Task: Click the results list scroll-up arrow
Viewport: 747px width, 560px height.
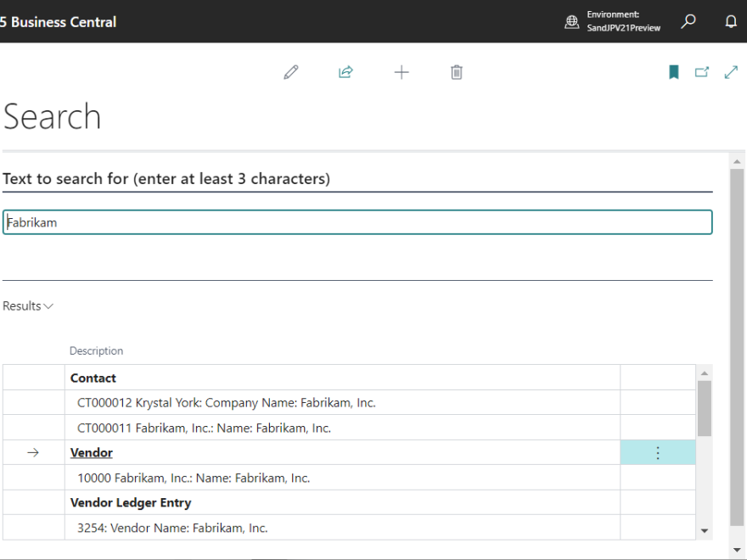Action: tap(705, 373)
